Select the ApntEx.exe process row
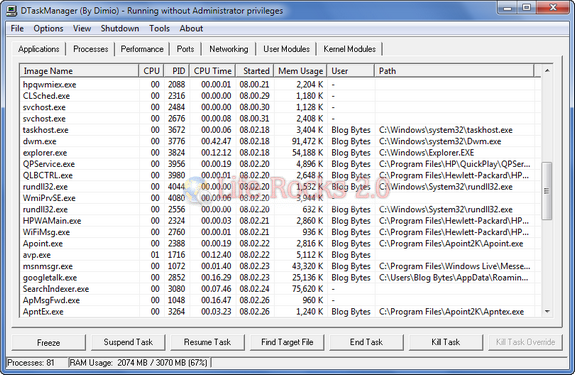The height and width of the screenshot is (375, 575). pyautogui.click(x=280, y=312)
